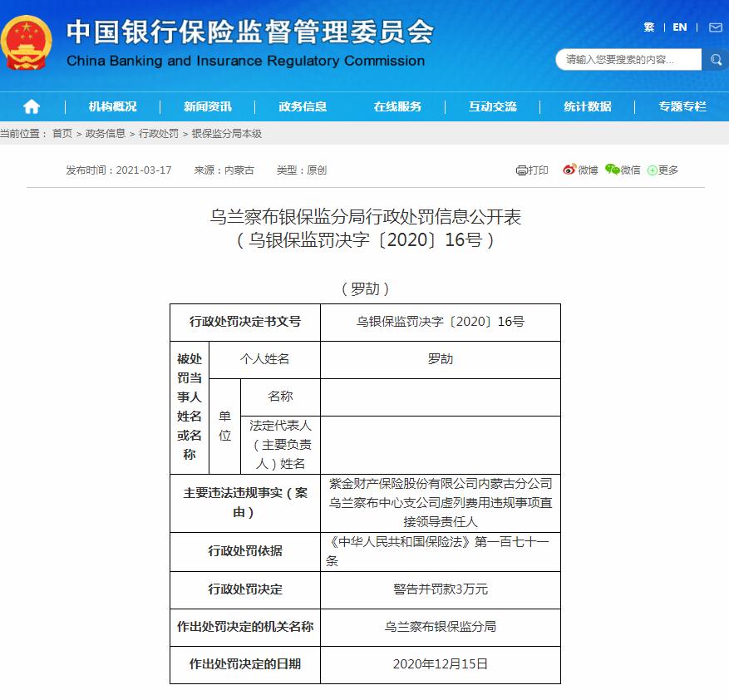Switch to the EN English version
This screenshot has height=700, width=729.
click(x=678, y=27)
